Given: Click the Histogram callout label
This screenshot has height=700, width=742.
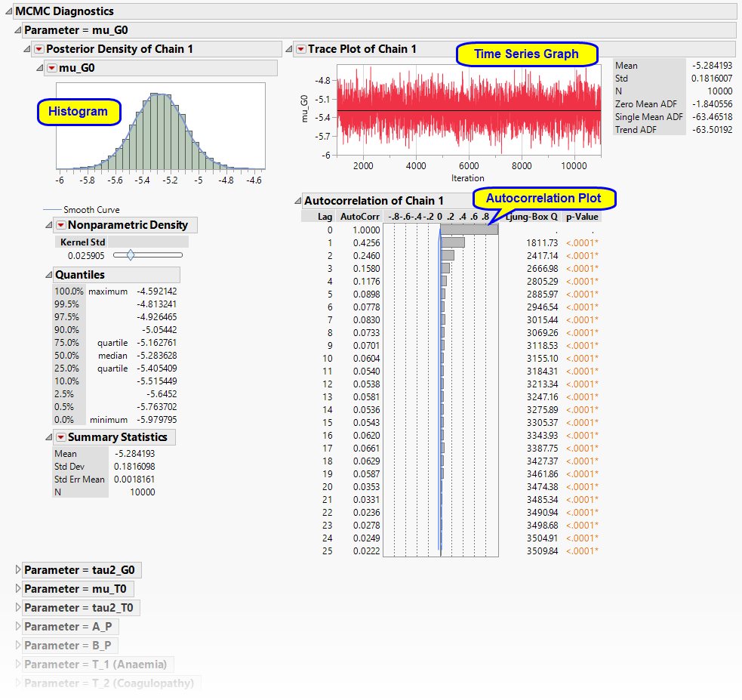Looking at the screenshot, I should click(x=78, y=112).
